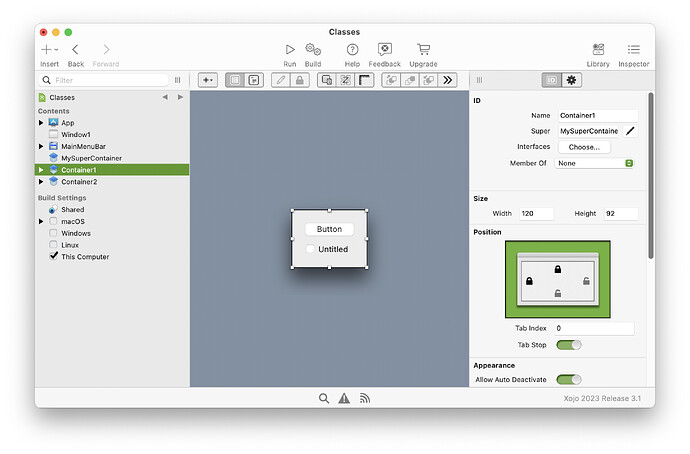Click the Choose... button for Interfaces
This screenshot has width=690, height=454.
(x=584, y=147)
